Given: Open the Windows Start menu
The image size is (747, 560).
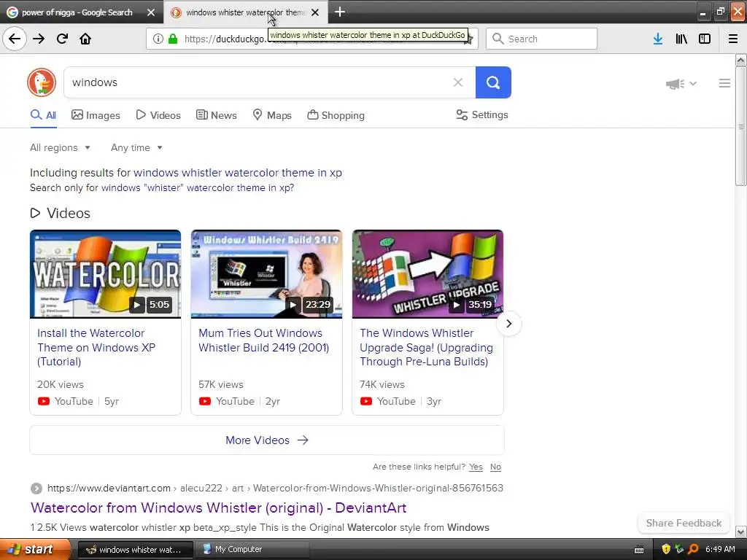Looking at the screenshot, I should point(35,549).
